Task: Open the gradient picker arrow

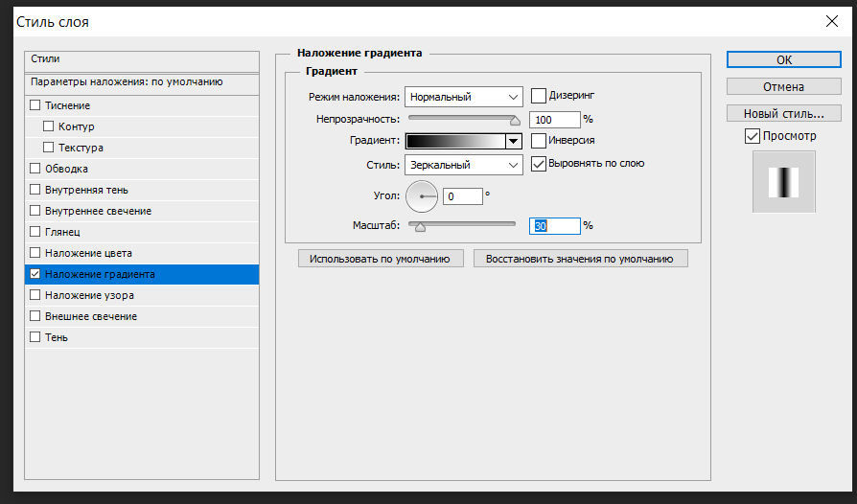Action: click(x=513, y=141)
